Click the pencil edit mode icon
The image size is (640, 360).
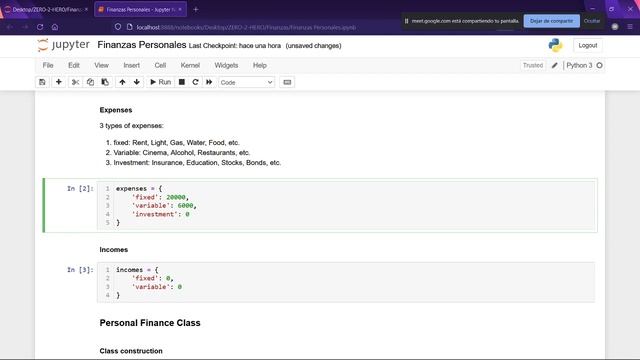click(x=554, y=65)
